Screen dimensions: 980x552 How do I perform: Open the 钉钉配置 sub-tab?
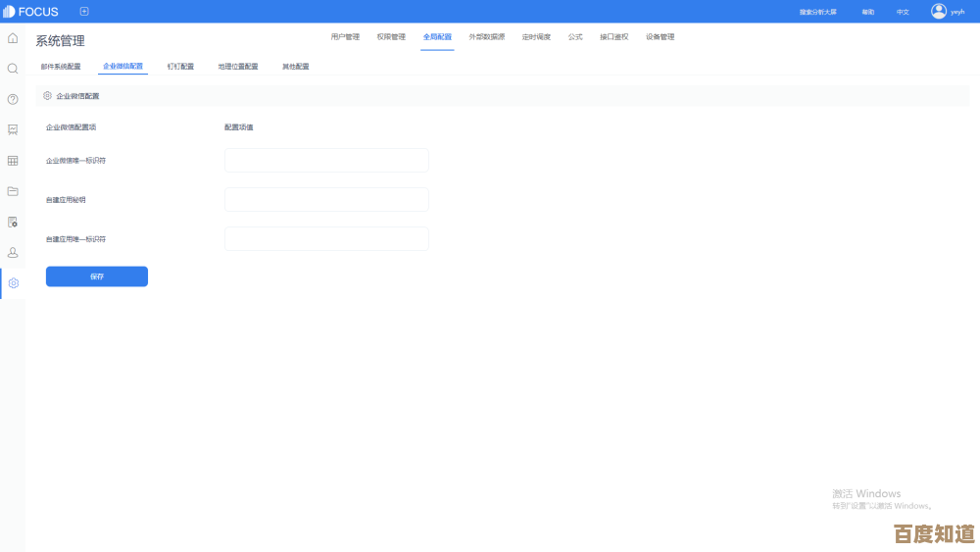pyautogui.click(x=180, y=67)
